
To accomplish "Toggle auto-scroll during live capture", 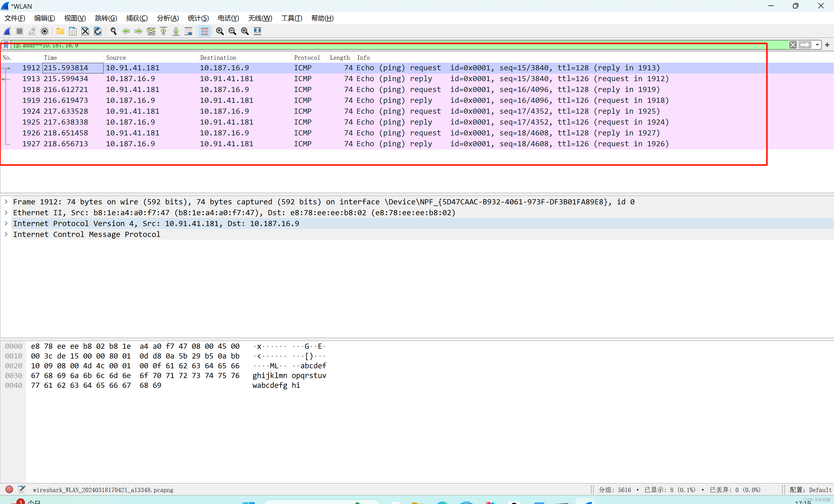I will tap(188, 31).
